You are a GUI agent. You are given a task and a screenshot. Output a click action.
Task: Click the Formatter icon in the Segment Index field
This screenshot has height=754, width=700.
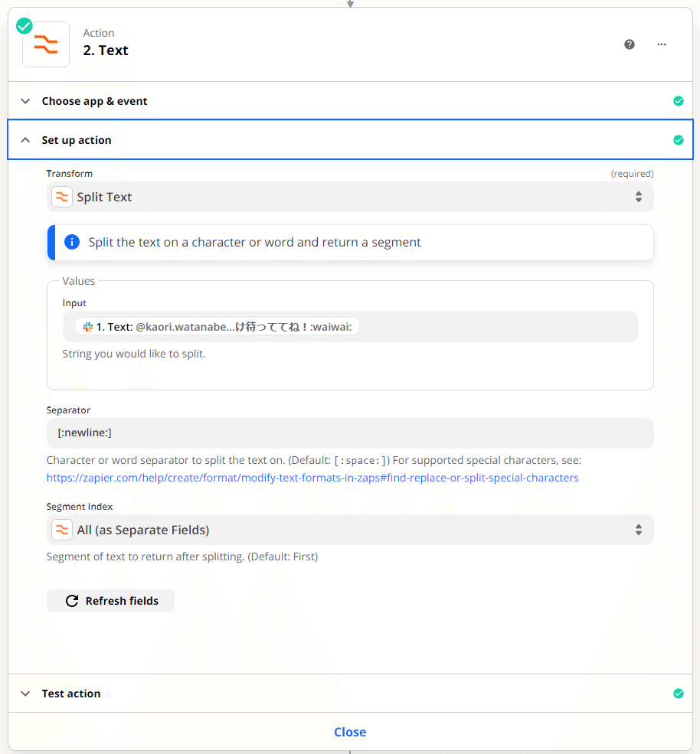pyautogui.click(x=62, y=530)
